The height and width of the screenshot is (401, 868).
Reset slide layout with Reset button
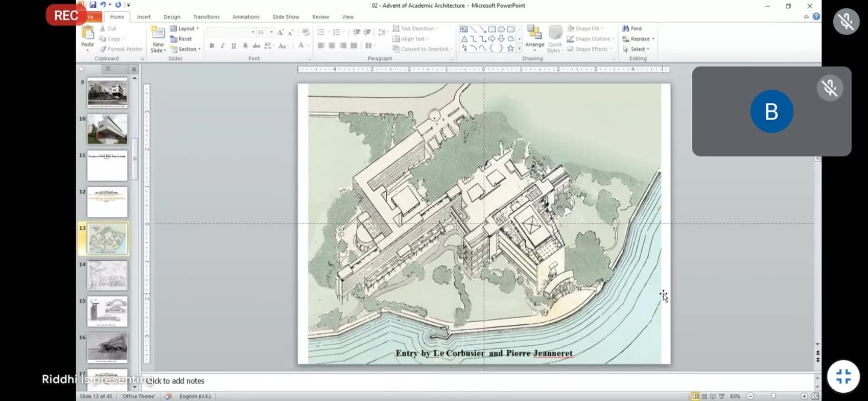[x=181, y=39]
